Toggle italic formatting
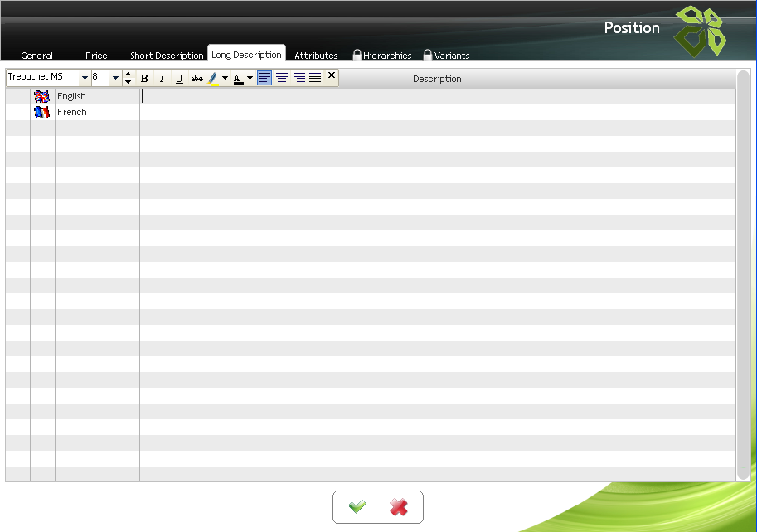Image resolution: width=757 pixels, height=532 pixels. [162, 78]
